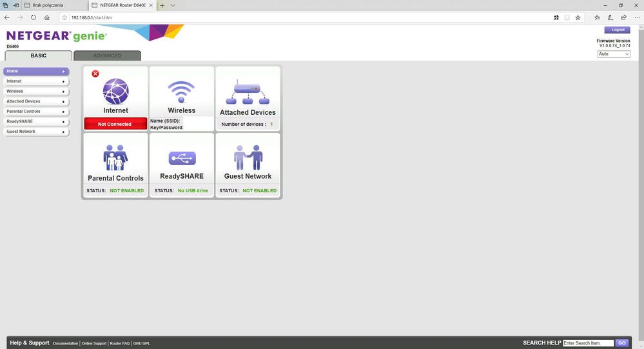Open the Internet globe icon tile

click(115, 91)
